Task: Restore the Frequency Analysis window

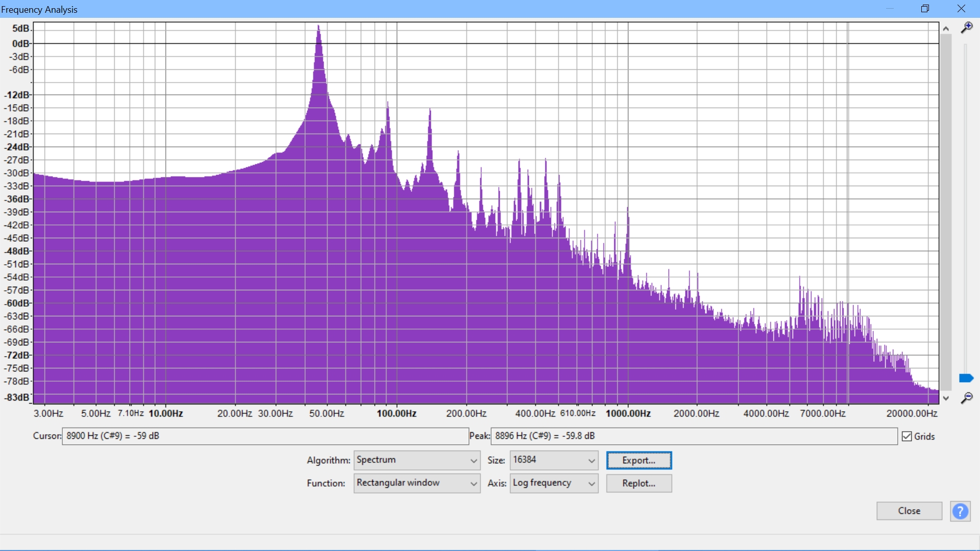Action: pyautogui.click(x=925, y=9)
